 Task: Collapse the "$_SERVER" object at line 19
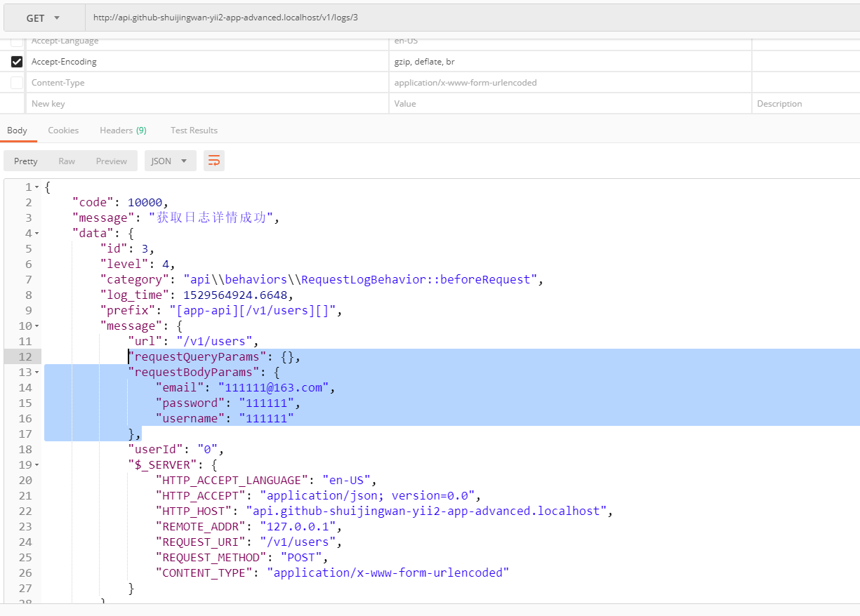point(37,465)
